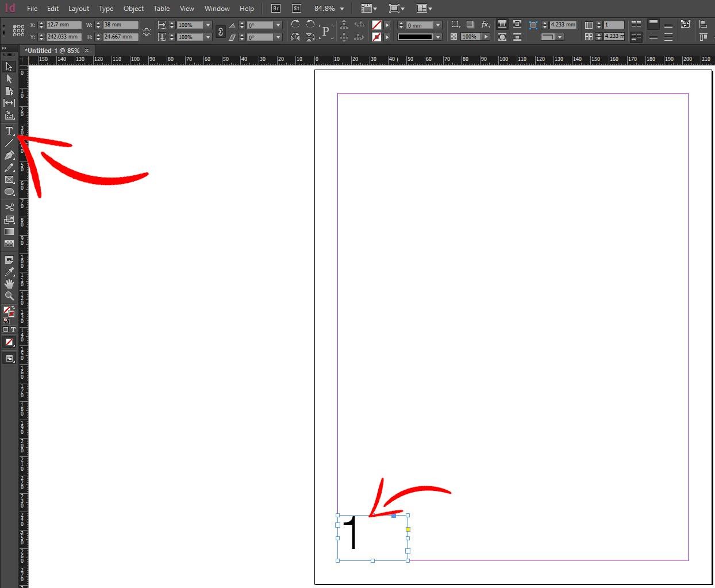Select the Scissors tool
Screen dimensions: 715x588
(x=9, y=207)
